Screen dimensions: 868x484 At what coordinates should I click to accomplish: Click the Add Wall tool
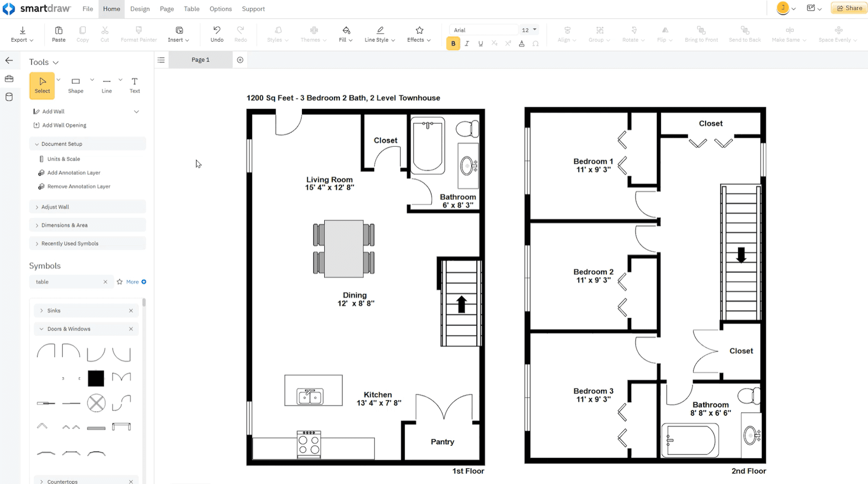pos(53,111)
